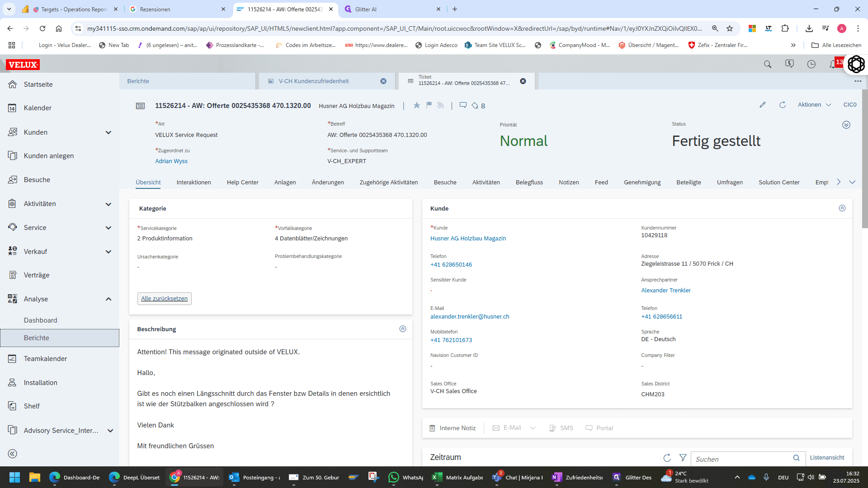Screen dimensions: 868x488
Task: Click the magnifier icon in Suchen field
Action: click(797, 458)
